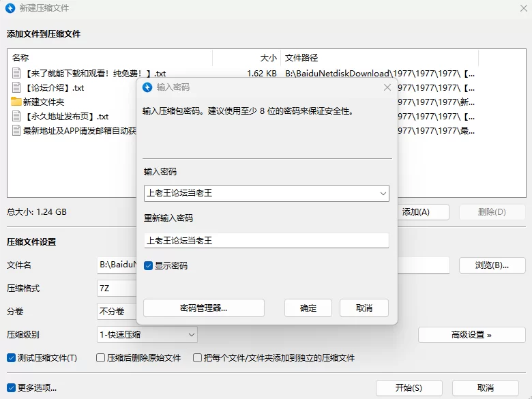
Task: Click the app logo icon in 输入密码 dialog title
Action: coord(147,87)
